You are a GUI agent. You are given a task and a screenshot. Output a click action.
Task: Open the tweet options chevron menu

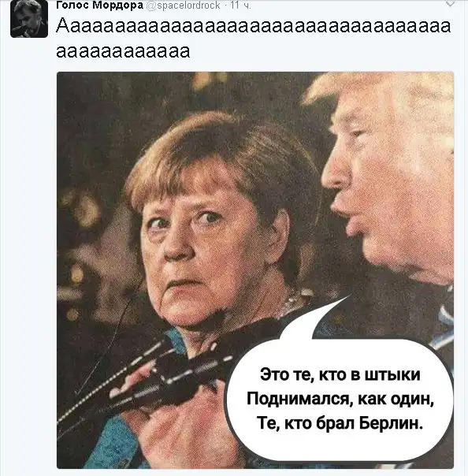pos(450,4)
